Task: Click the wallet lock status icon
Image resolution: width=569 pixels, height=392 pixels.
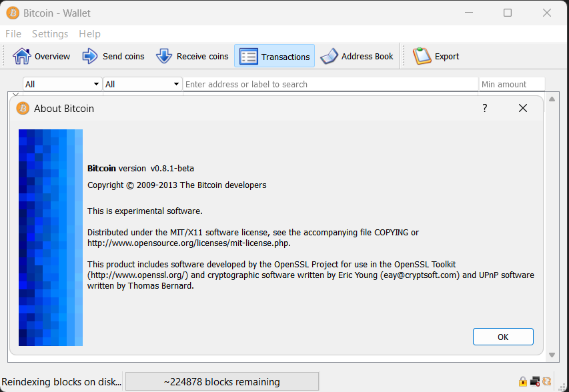Action: pos(522,381)
